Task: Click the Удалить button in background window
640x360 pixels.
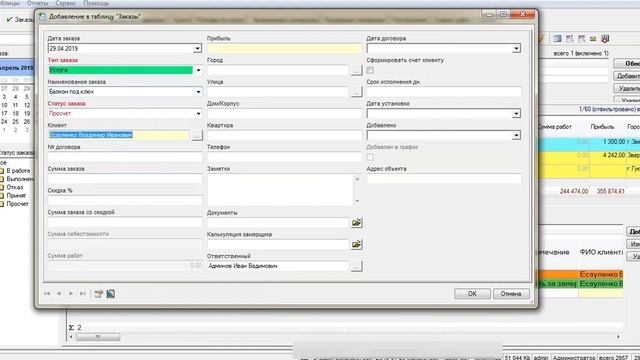Action: (627, 88)
